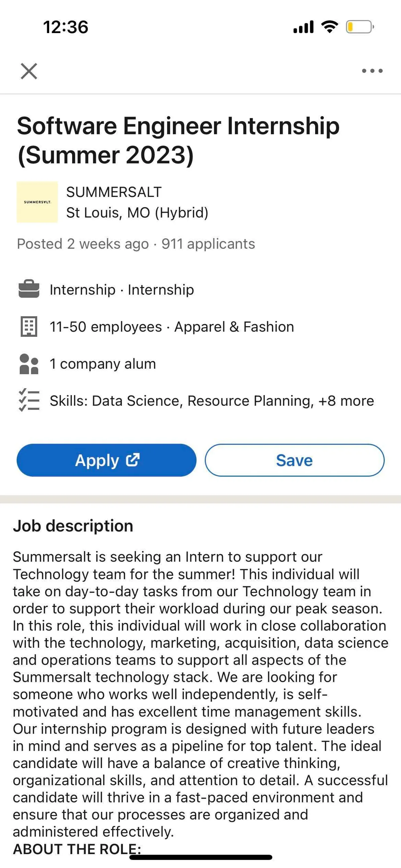Tap the briefcase job type icon

tap(29, 289)
